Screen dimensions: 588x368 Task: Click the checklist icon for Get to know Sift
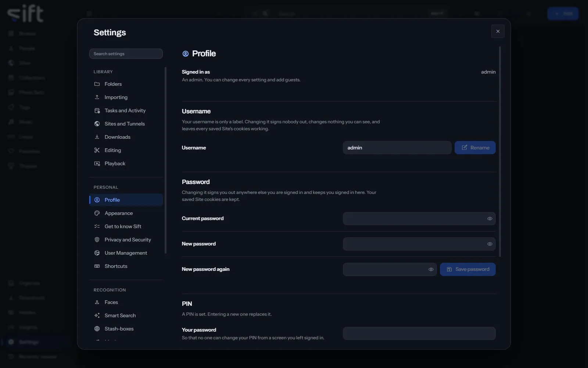97,226
